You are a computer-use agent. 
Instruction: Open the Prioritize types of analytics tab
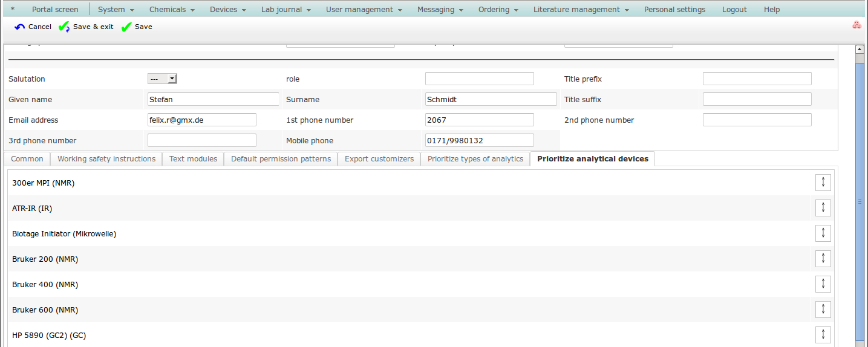(475, 159)
